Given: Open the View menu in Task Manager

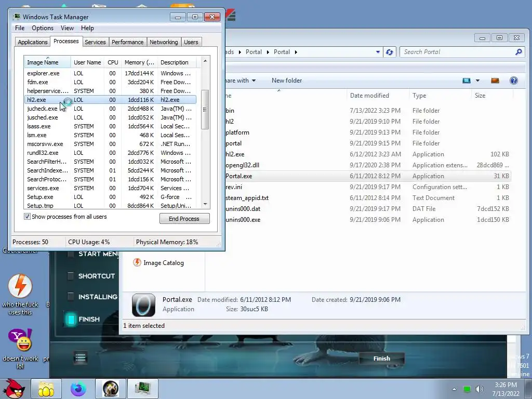Looking at the screenshot, I should pos(67,28).
